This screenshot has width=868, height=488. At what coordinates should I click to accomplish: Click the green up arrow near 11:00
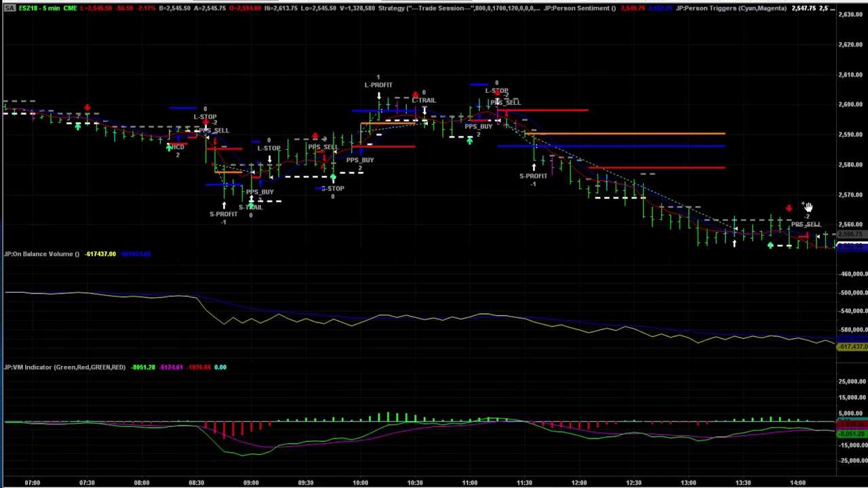coord(469,140)
